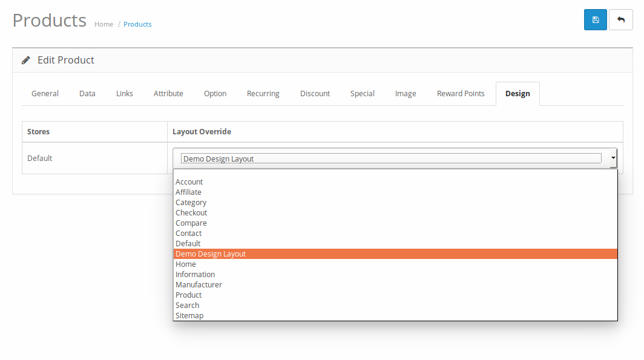Collapse the Layout Override dropdown arrow
644x360 pixels.
pyautogui.click(x=613, y=159)
